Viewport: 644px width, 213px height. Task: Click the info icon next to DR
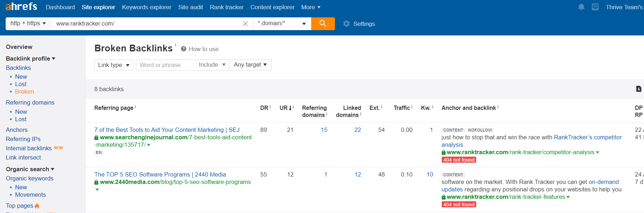pos(270,107)
